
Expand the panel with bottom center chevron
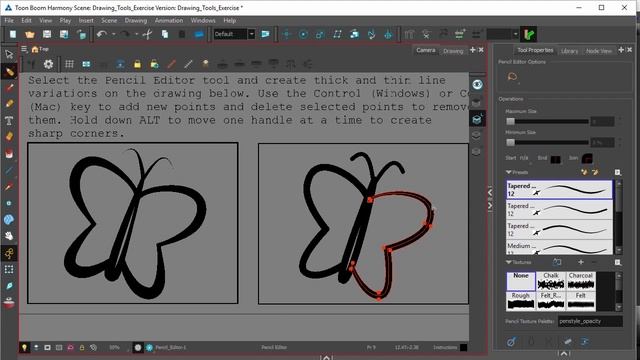326,358
